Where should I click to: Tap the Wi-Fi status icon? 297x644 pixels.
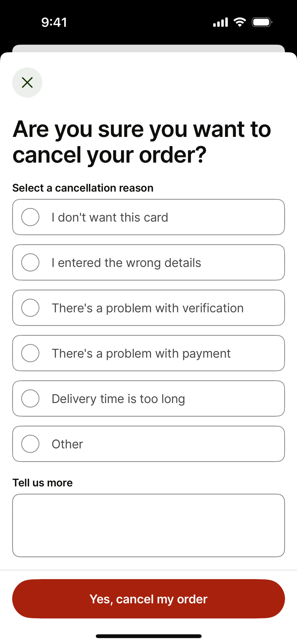239,22
